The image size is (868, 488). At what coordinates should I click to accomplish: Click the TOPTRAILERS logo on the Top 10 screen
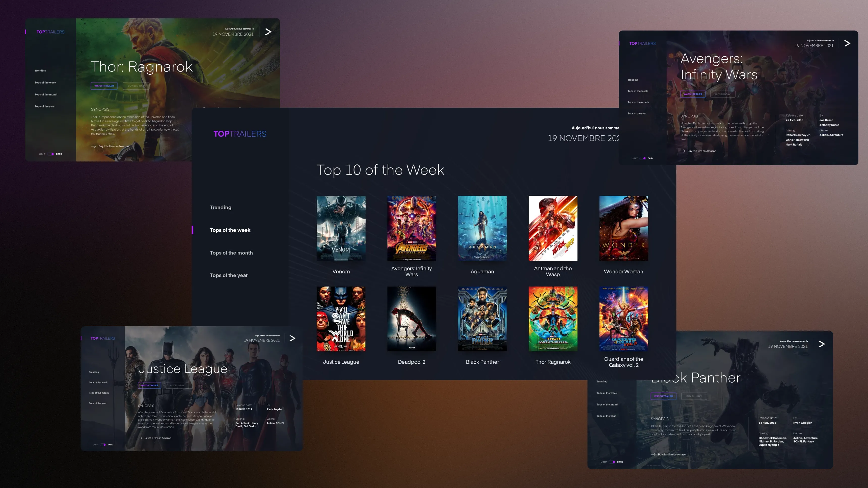pyautogui.click(x=240, y=133)
